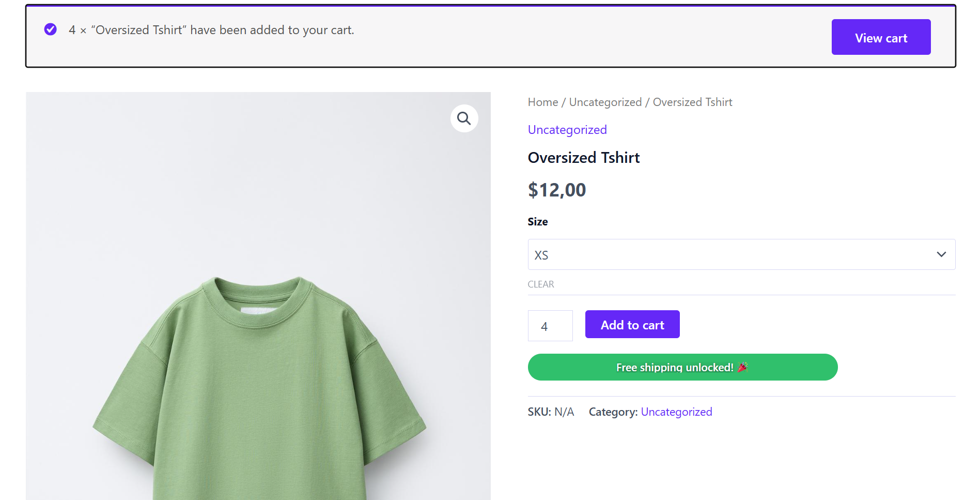Click the product price $12,00
This screenshot has height=500, width=980.
click(x=556, y=190)
